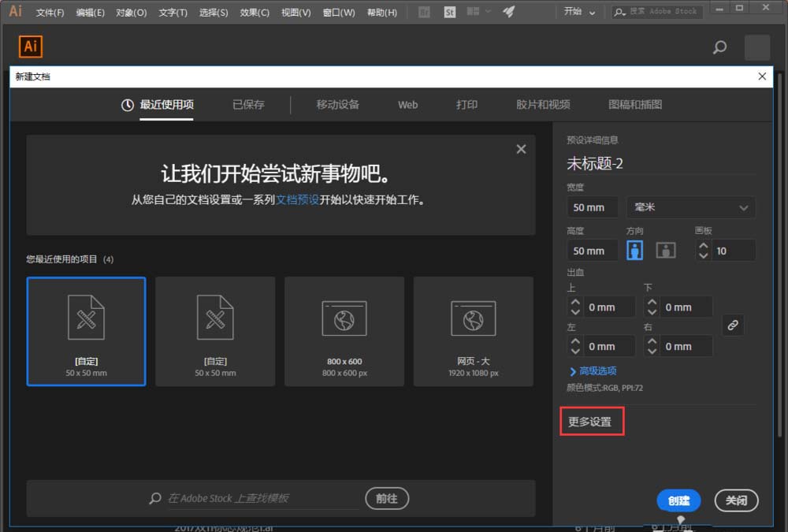Click the top bleed 0 mm field
The height and width of the screenshot is (532, 788).
tap(608, 307)
